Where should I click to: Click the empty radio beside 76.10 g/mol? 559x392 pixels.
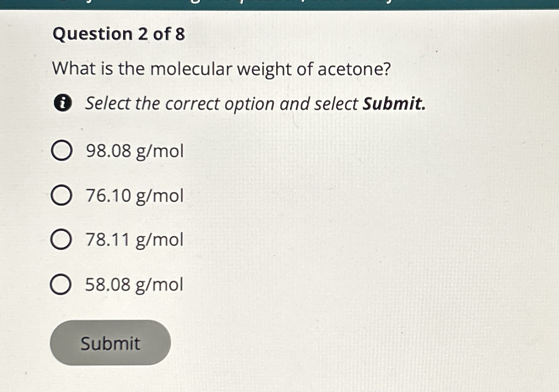(62, 195)
